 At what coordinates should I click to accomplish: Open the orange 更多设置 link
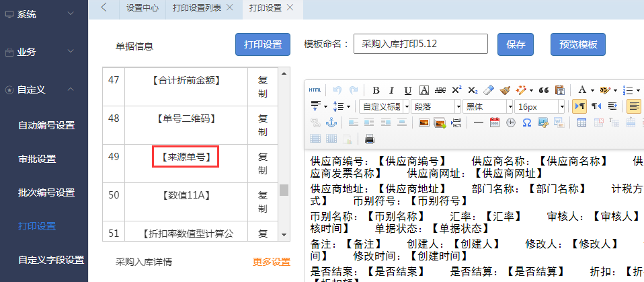[272, 262]
